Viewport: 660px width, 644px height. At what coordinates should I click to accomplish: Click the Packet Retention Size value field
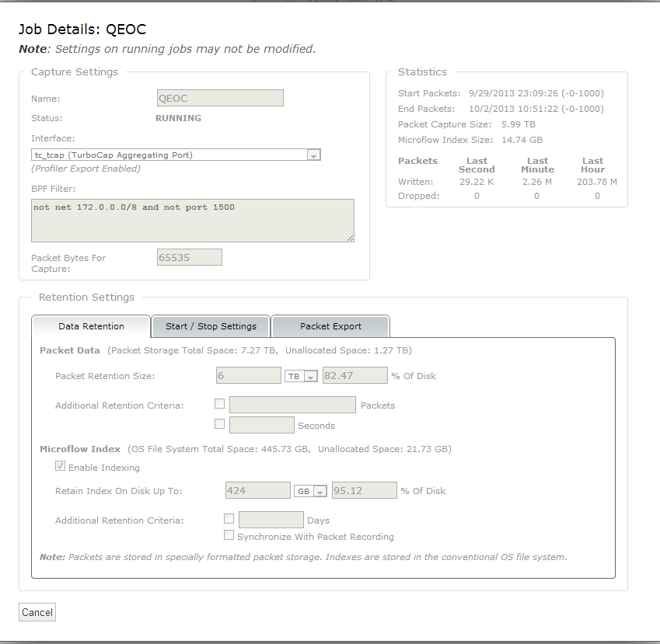pyautogui.click(x=249, y=376)
